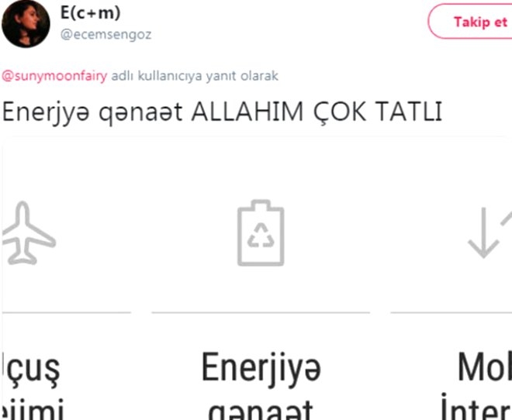Toggle the mobile data arrows icon
Image resolution: width=512 pixels, height=420 pixels.
490,232
